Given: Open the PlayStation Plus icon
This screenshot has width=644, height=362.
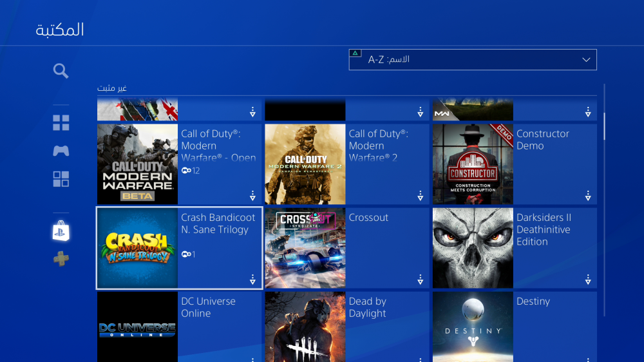Looking at the screenshot, I should coord(61,259).
